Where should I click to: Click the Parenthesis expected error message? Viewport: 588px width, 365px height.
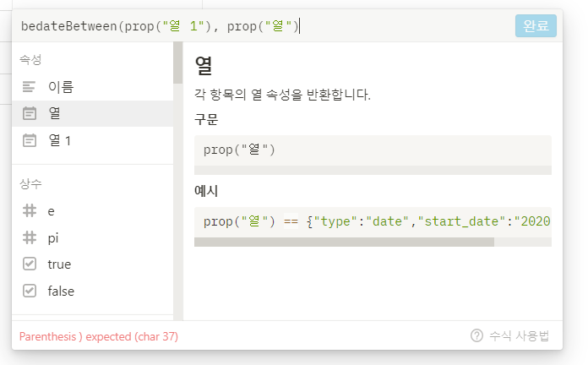pos(99,336)
